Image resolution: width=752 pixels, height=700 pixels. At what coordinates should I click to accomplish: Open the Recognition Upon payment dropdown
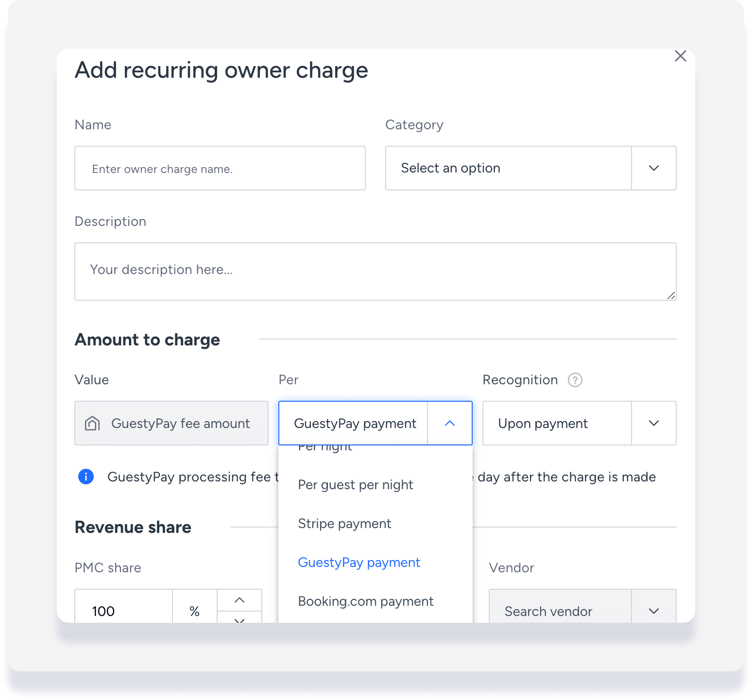coord(579,423)
